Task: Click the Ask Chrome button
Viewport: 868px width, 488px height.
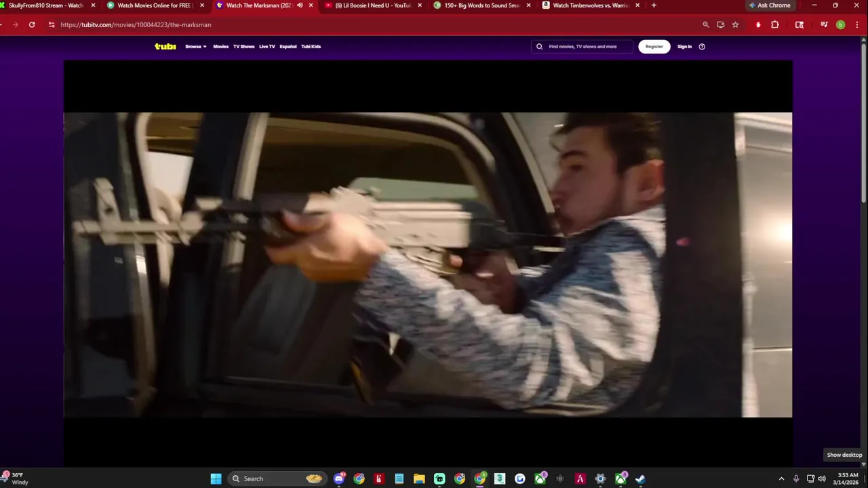Action: coord(770,5)
